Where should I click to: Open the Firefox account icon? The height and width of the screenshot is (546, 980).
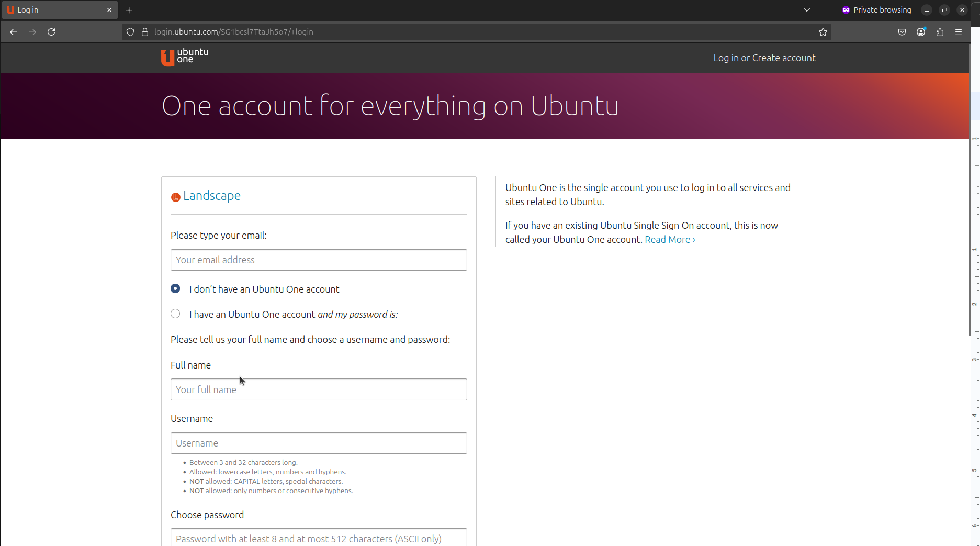(x=921, y=32)
